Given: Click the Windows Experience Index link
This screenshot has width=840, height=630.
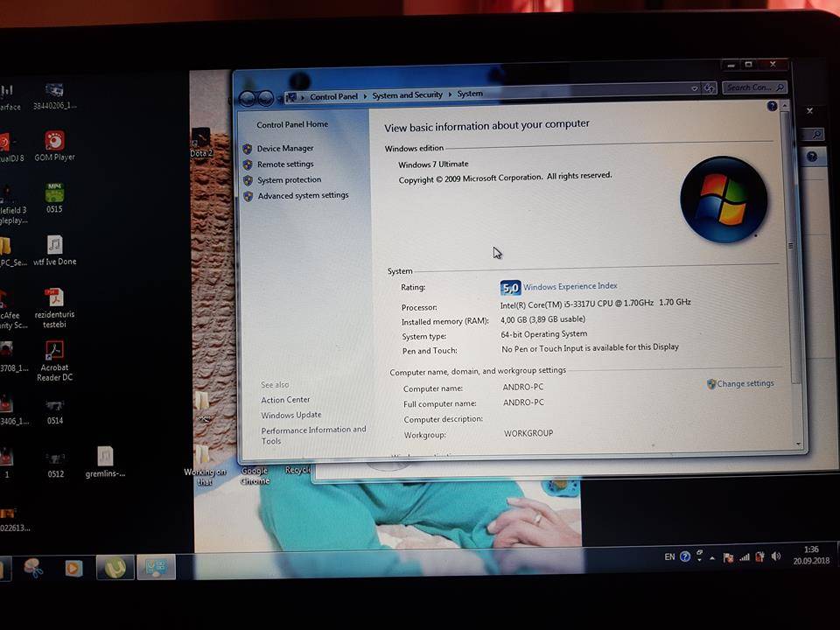Looking at the screenshot, I should click(570, 287).
